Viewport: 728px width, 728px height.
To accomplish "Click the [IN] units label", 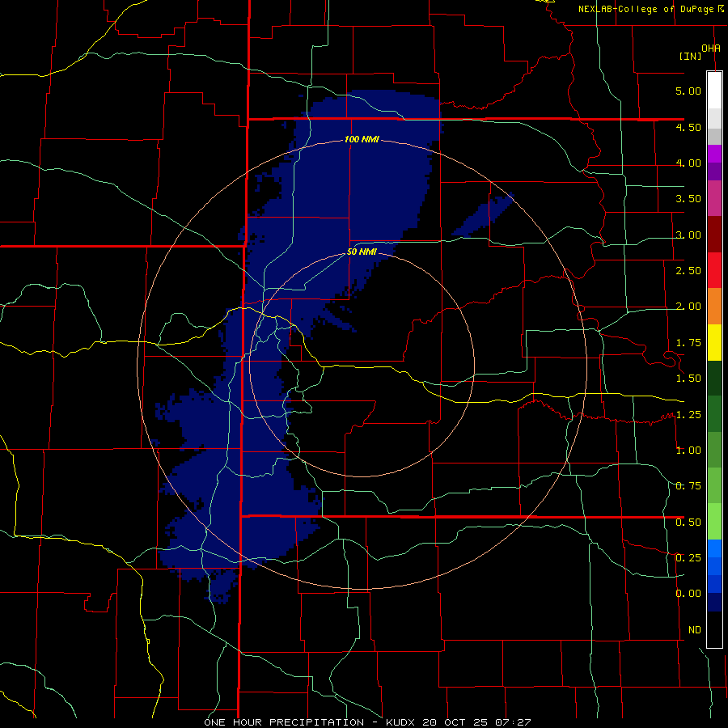I will 690,56.
